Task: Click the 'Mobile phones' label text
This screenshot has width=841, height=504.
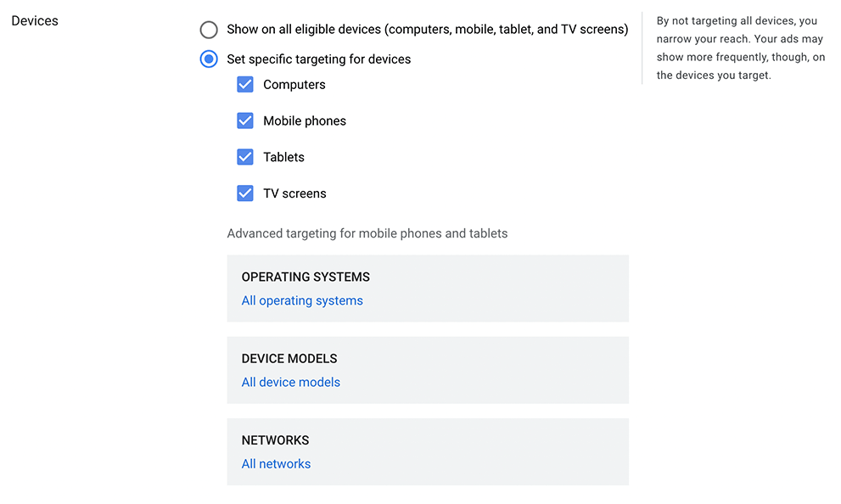Action: 305,120
